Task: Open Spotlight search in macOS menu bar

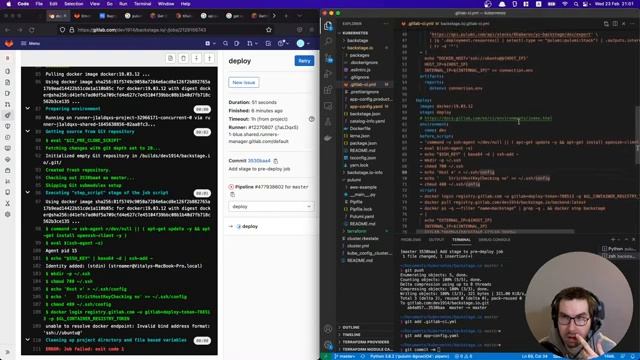Action: pyautogui.click(x=576, y=4)
